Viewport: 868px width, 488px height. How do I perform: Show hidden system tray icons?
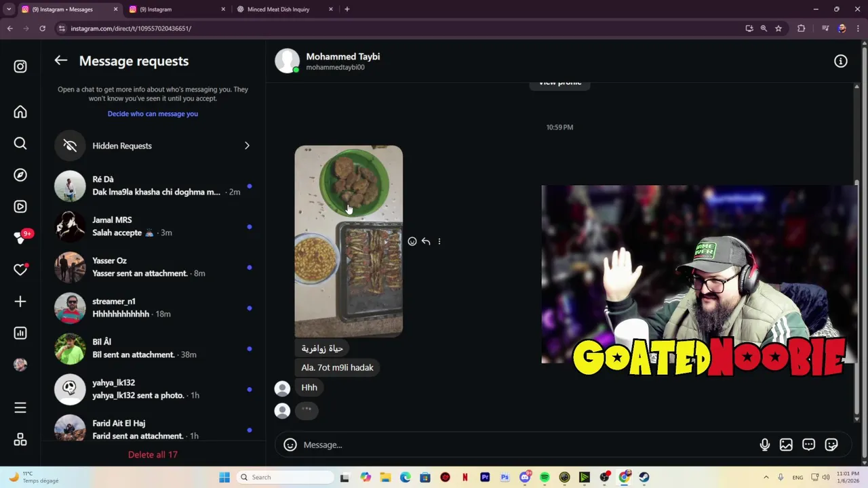pos(766,477)
